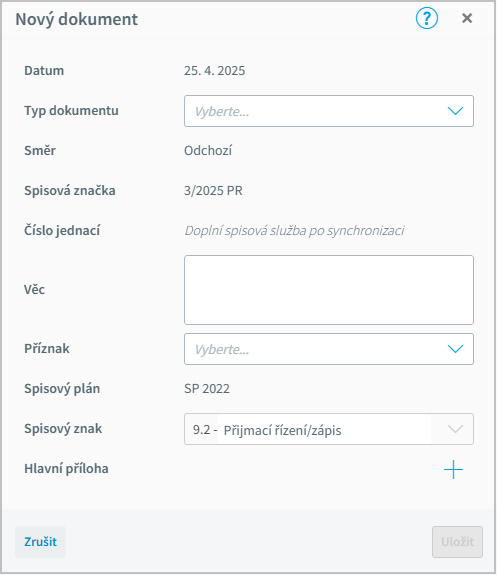
Task: Click the Typ dokumentu field label
Action: [x=71, y=110]
